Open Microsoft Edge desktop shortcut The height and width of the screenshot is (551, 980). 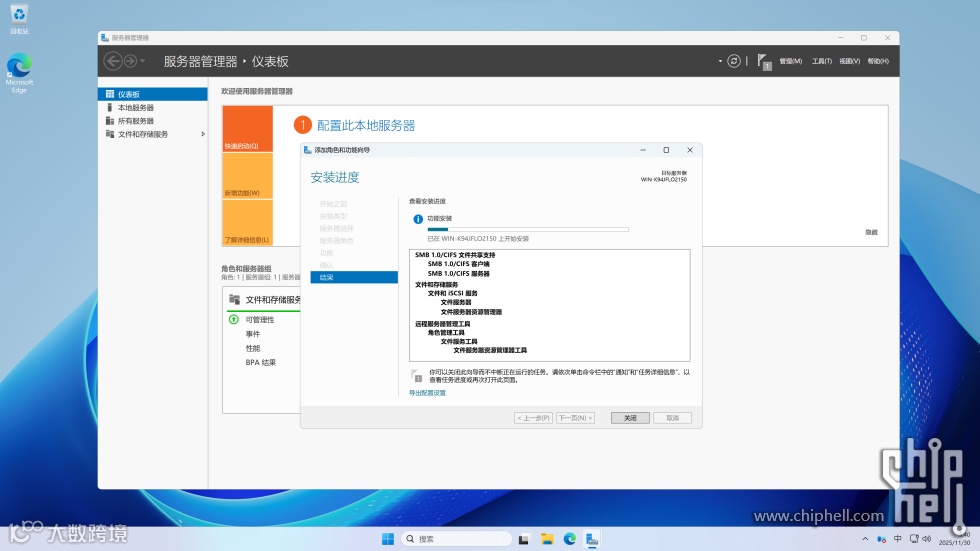[x=19, y=73]
